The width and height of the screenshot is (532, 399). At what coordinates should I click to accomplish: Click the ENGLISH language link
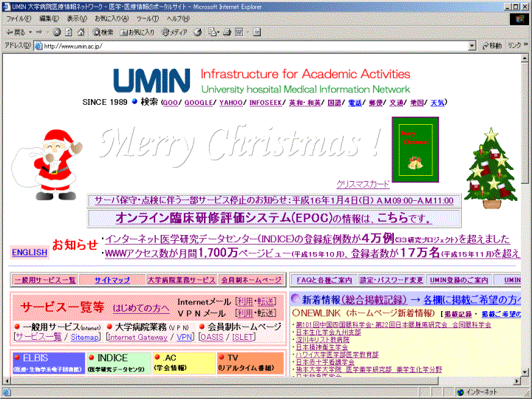click(30, 253)
